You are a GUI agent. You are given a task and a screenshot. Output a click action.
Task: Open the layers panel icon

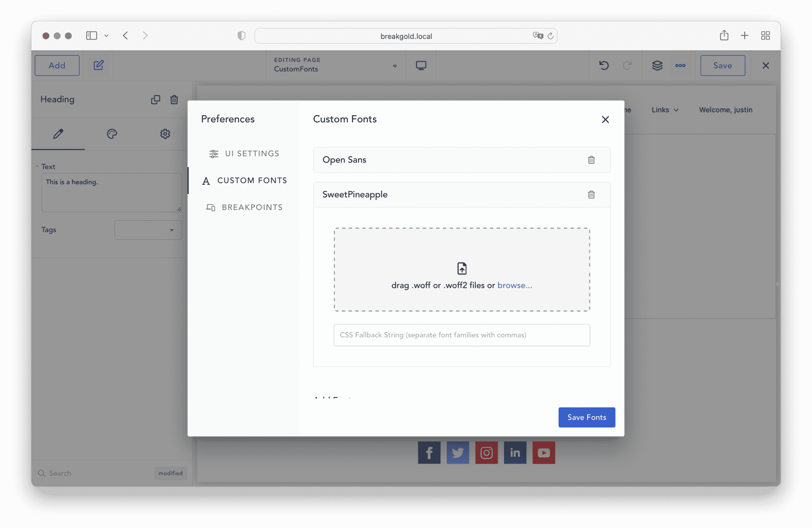[657, 66]
